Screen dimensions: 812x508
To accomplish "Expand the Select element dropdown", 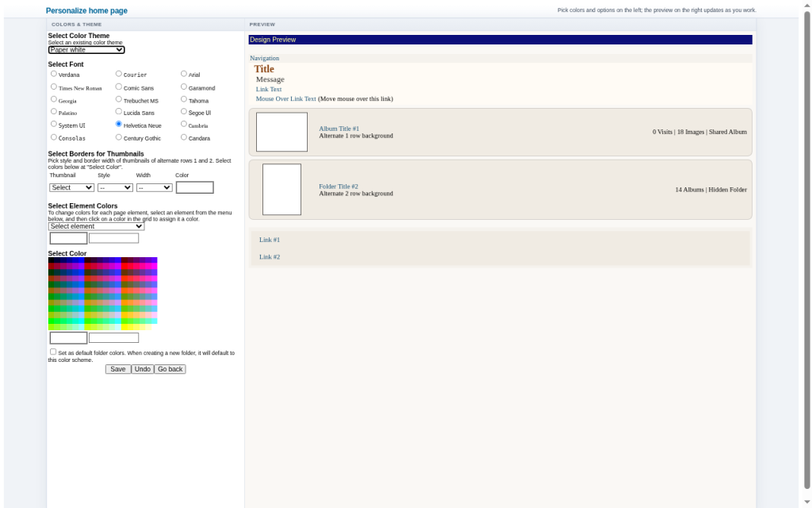I will pos(96,226).
